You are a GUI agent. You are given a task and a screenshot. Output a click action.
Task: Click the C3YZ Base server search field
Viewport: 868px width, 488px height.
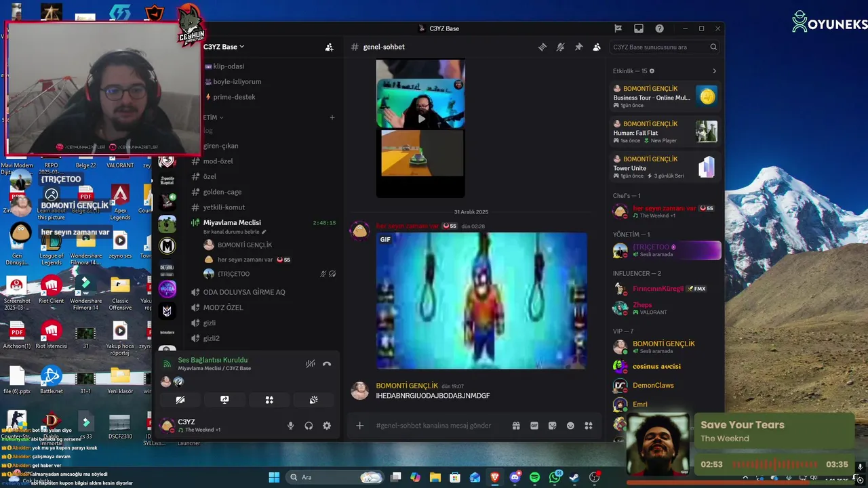(665, 47)
